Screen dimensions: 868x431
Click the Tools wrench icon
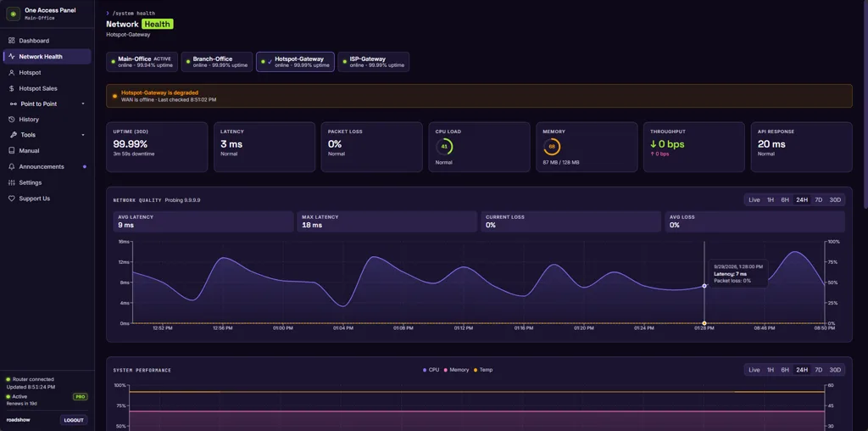click(14, 135)
